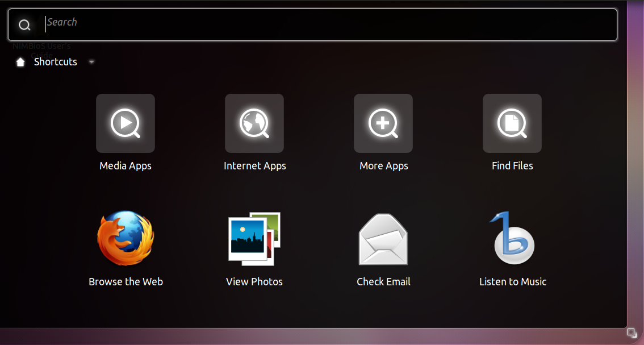
Task: Click the home icon beside Shortcuts
Action: 20,62
